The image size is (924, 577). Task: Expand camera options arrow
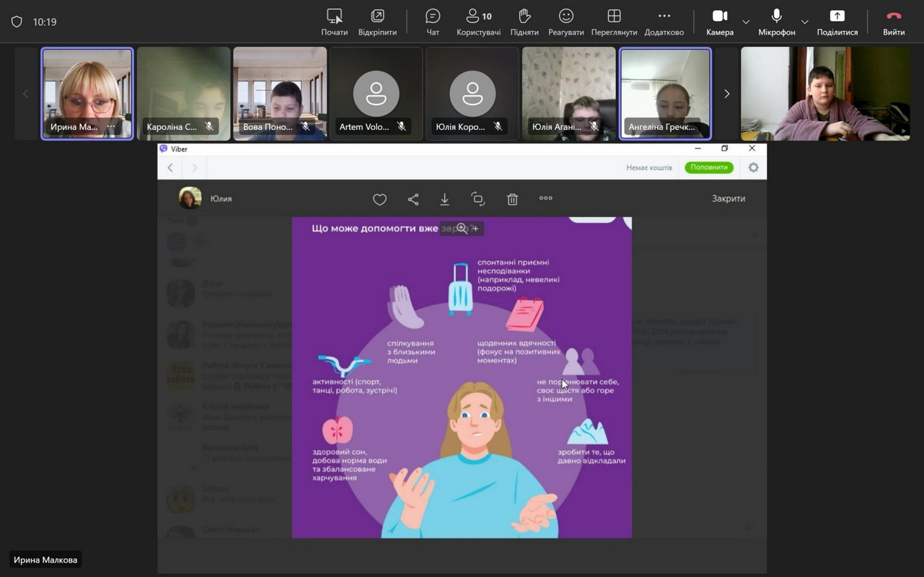click(x=746, y=22)
